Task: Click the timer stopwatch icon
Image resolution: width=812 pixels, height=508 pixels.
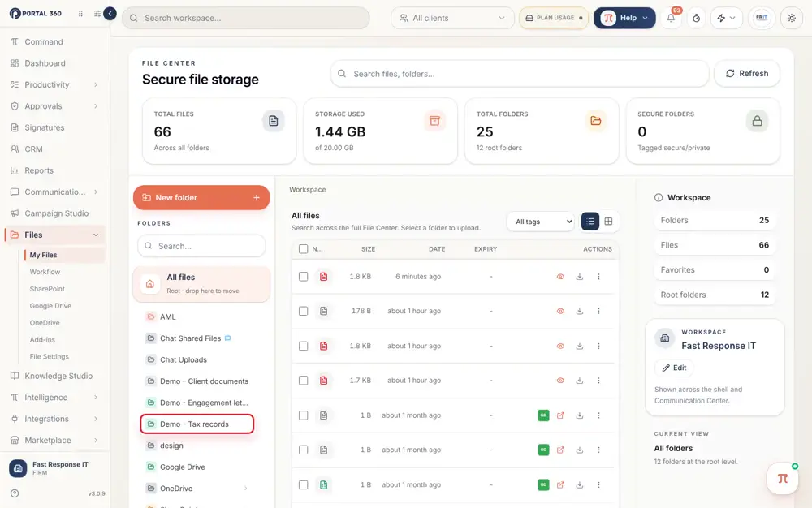Action: (x=696, y=18)
